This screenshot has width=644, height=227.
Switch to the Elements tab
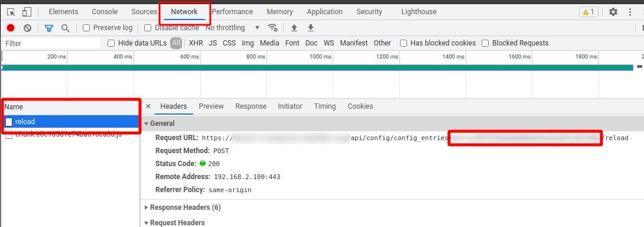point(63,12)
